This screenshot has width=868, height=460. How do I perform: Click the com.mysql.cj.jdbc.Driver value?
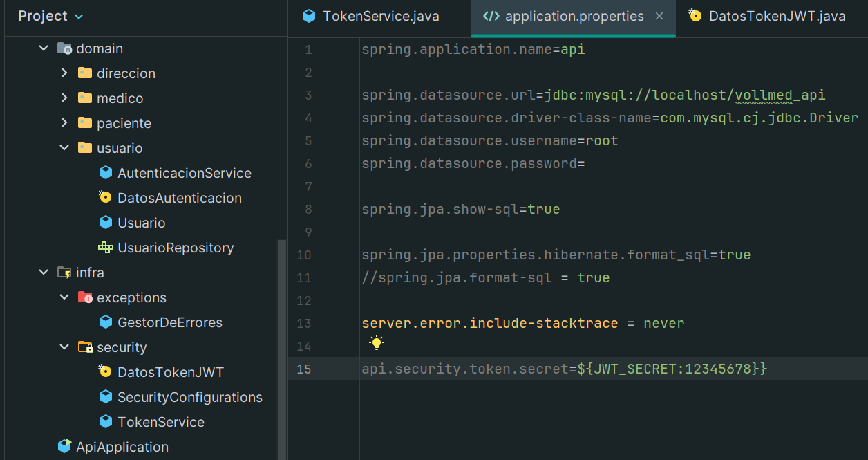point(759,118)
